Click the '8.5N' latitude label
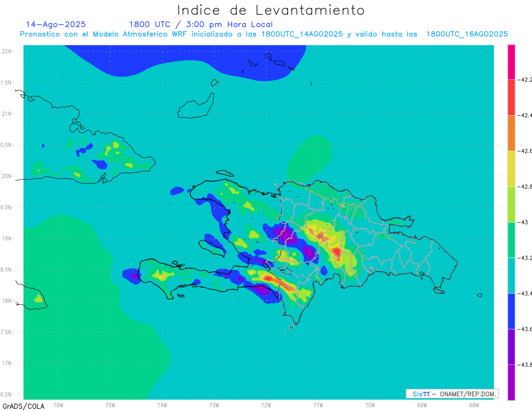The height and width of the screenshot is (411, 532). [x=7, y=270]
